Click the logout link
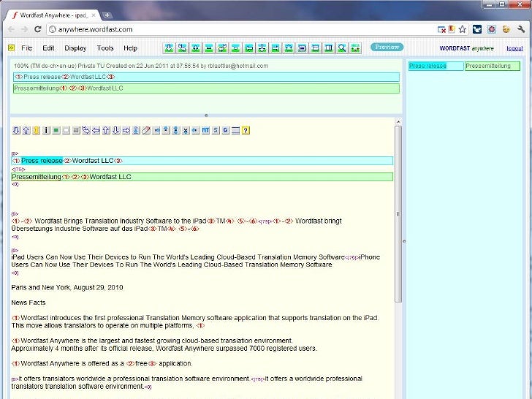Viewport: 532px width, 399px height. pyautogui.click(x=514, y=48)
